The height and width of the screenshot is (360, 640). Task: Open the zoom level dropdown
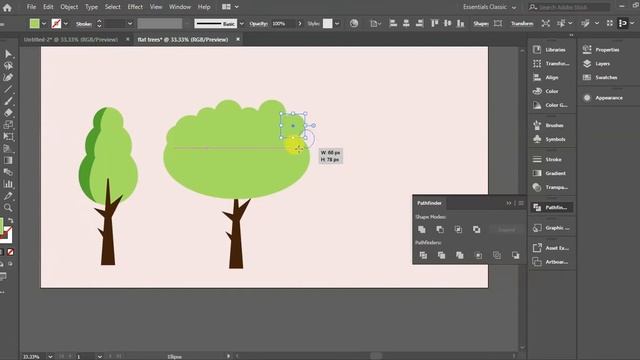point(50,356)
